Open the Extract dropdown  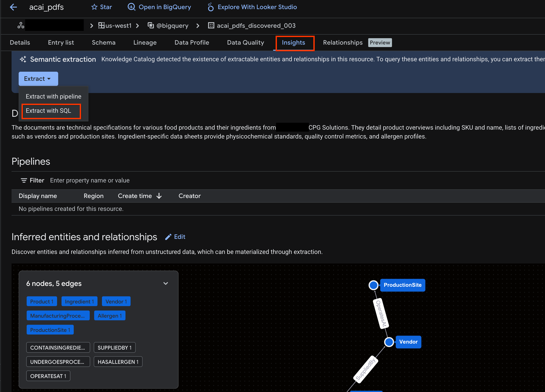point(38,79)
